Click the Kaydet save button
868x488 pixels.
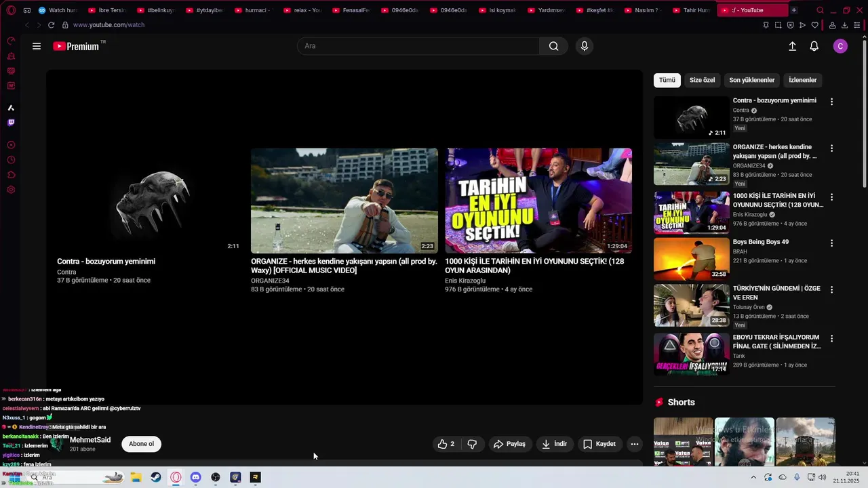(599, 444)
